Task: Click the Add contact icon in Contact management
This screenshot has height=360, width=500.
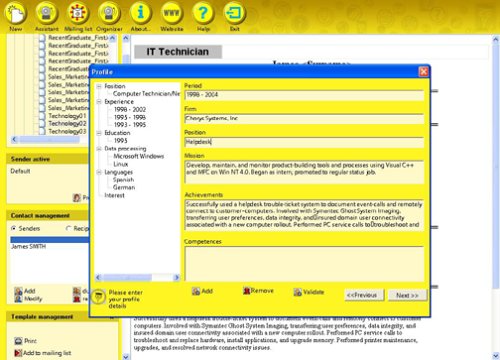Action: point(18,291)
